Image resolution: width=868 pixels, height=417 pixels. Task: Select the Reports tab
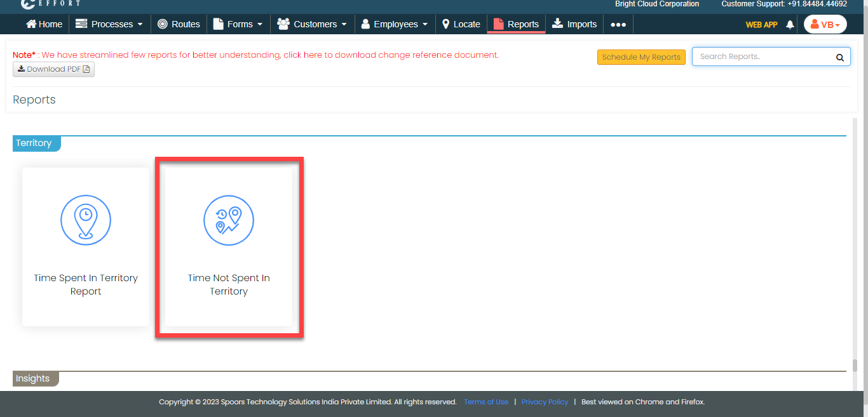pyautogui.click(x=516, y=24)
